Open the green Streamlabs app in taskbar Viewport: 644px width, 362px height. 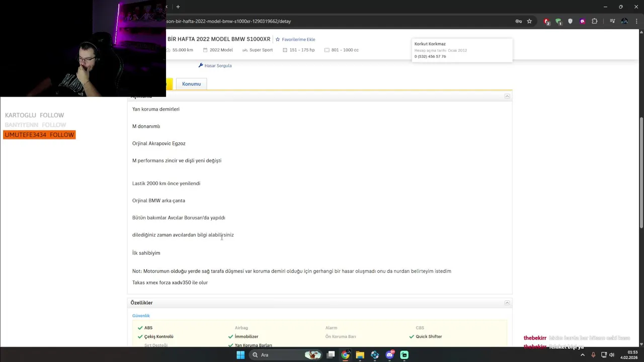click(x=404, y=355)
